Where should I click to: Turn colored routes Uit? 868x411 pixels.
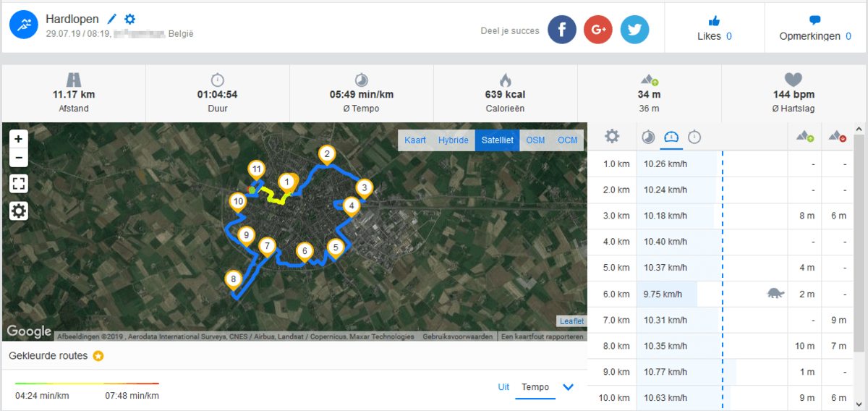pos(503,387)
